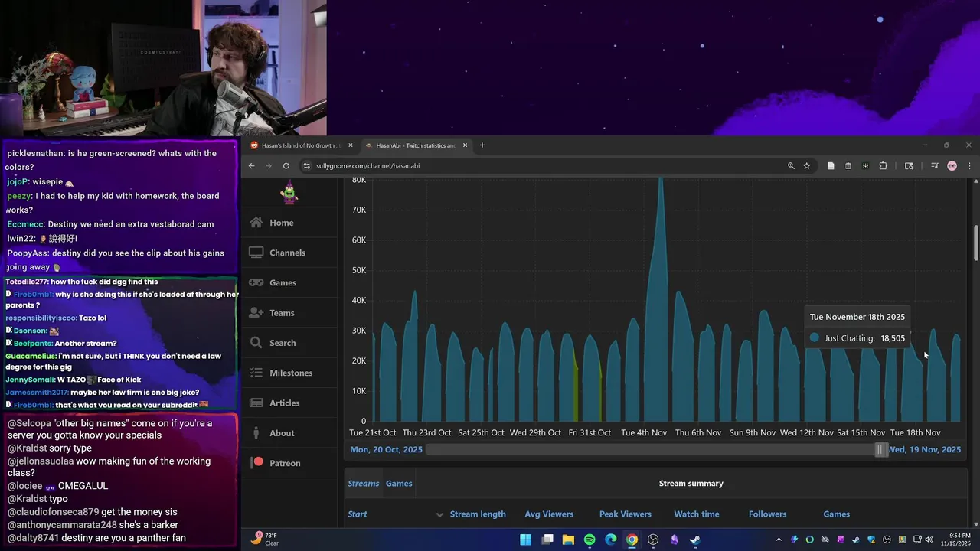The image size is (980, 551).
Task: Sort by Followers column
Action: [x=767, y=514]
